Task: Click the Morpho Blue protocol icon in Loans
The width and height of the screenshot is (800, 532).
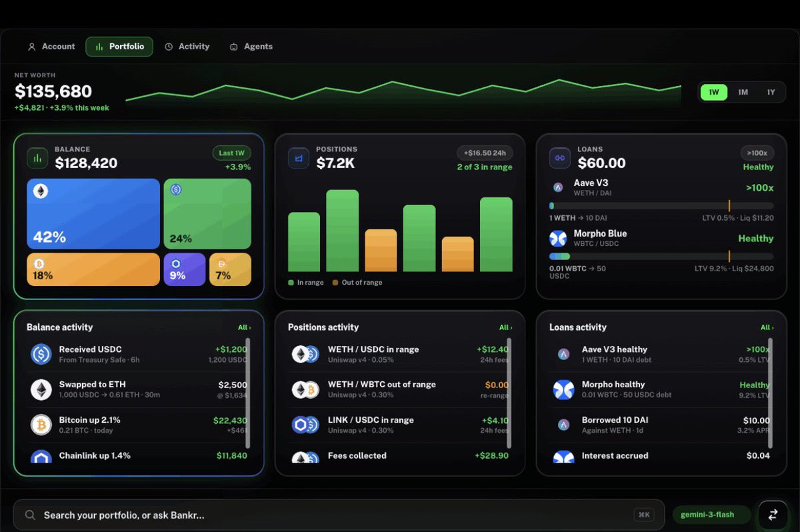Action: (x=558, y=238)
